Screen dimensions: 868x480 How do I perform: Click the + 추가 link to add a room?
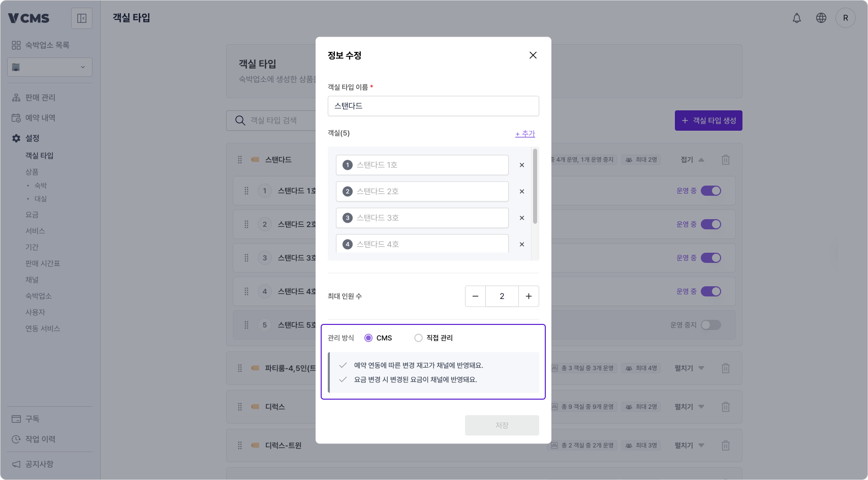click(x=524, y=133)
